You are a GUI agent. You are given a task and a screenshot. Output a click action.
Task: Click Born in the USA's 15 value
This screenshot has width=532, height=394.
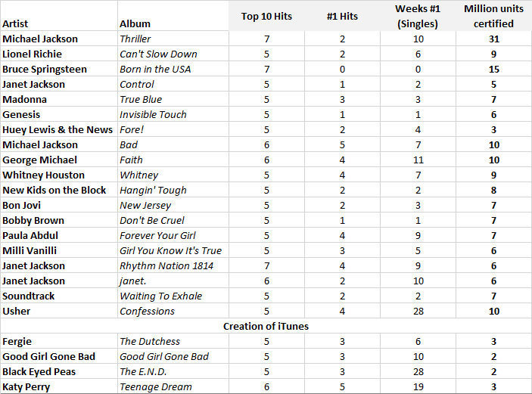click(x=493, y=69)
